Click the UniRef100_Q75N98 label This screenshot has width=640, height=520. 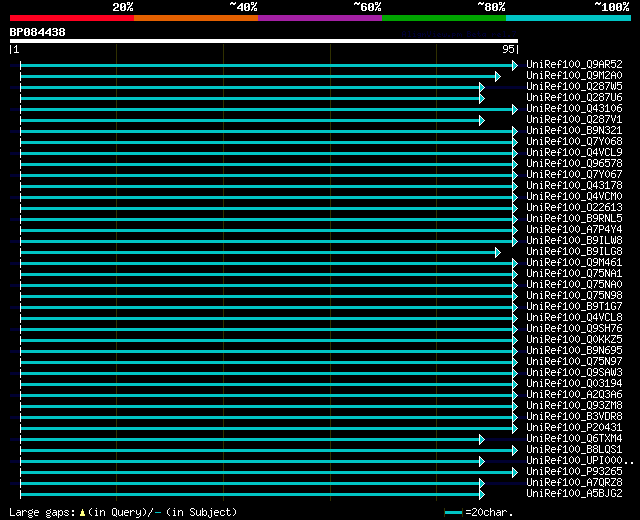click(574, 296)
